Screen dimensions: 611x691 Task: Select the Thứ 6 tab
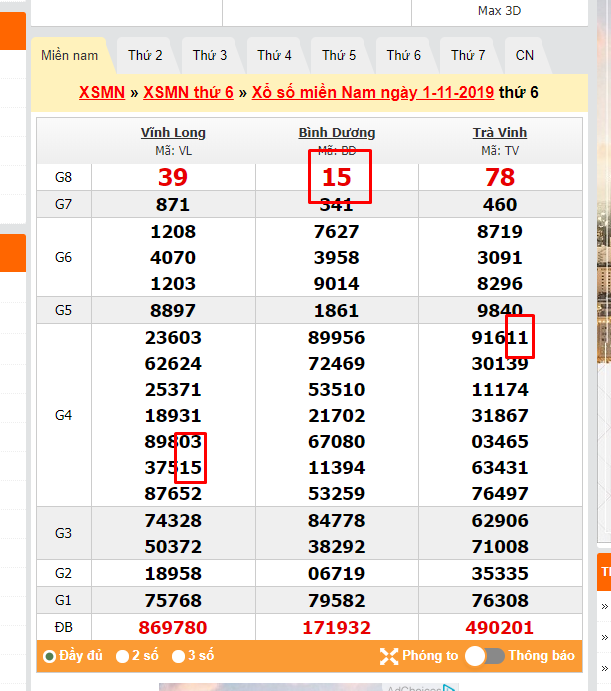404,56
